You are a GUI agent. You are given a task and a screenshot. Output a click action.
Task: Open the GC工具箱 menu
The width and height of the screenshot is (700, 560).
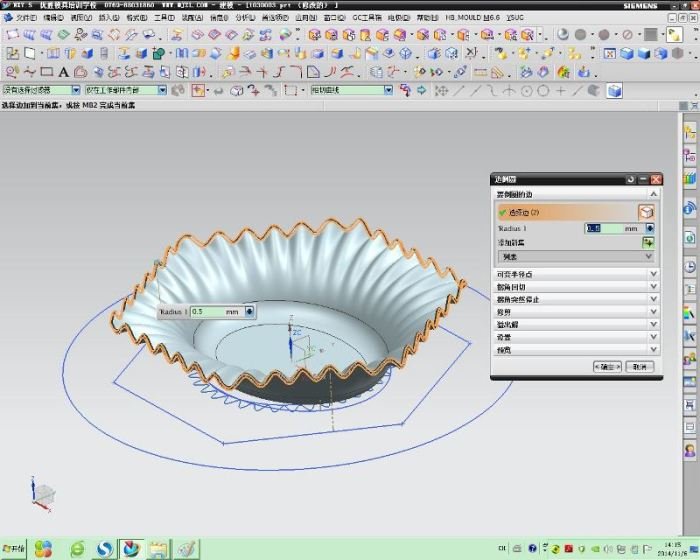click(367, 18)
